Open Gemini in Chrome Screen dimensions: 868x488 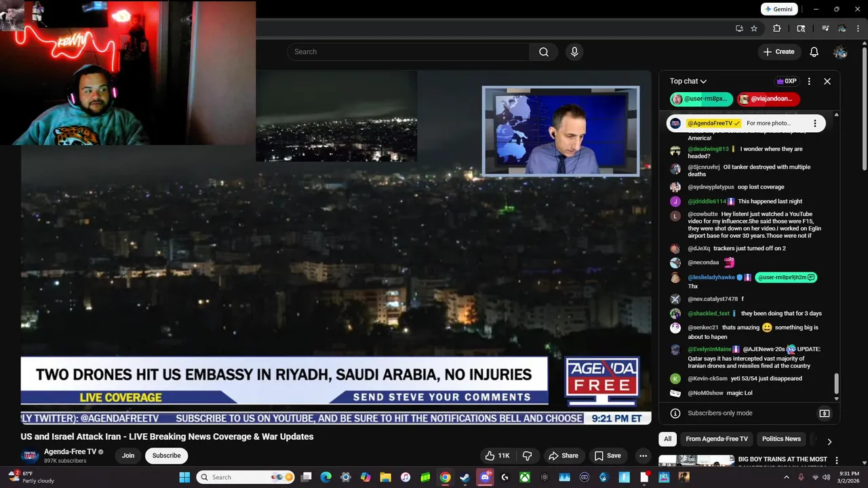[x=778, y=9]
